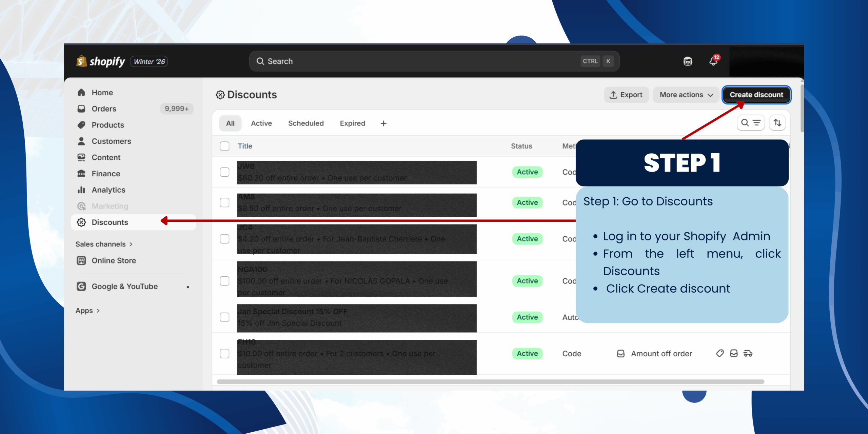Open Google & YouTube sales channel
Viewport: 868px width, 434px height.
click(x=124, y=287)
